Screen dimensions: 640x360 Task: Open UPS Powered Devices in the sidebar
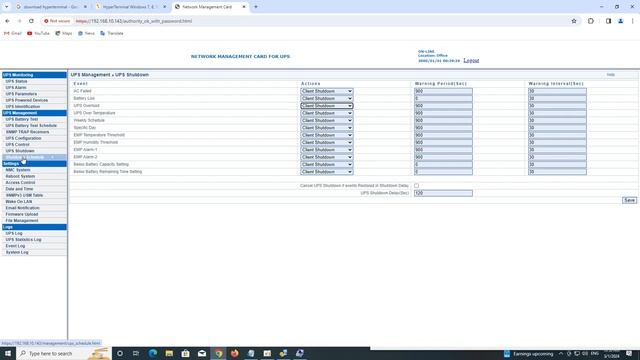coord(27,100)
